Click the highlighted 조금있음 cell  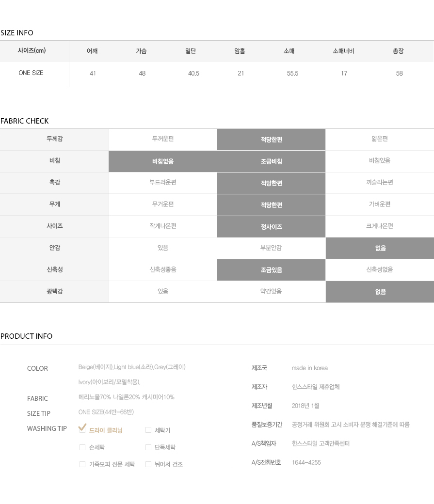(x=271, y=270)
